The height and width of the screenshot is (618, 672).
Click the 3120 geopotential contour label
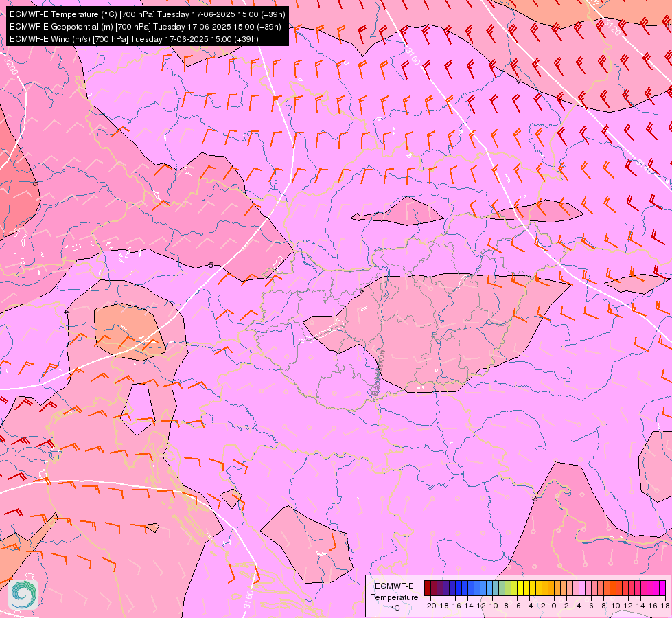[611, 27]
